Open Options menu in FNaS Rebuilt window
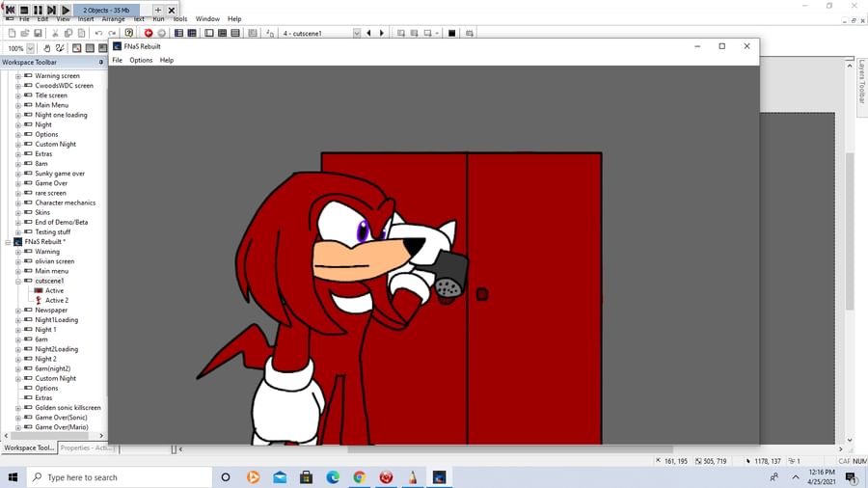 [141, 60]
